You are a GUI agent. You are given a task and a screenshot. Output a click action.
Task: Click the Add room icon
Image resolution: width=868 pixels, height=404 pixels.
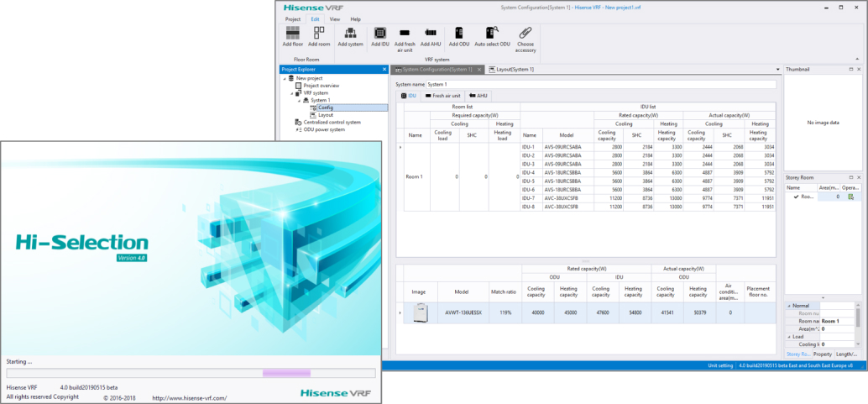click(x=319, y=33)
